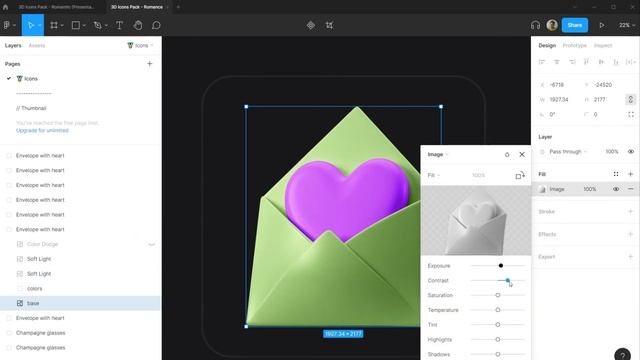This screenshot has width=640, height=360.
Task: Select the Move tool
Action: point(31,25)
